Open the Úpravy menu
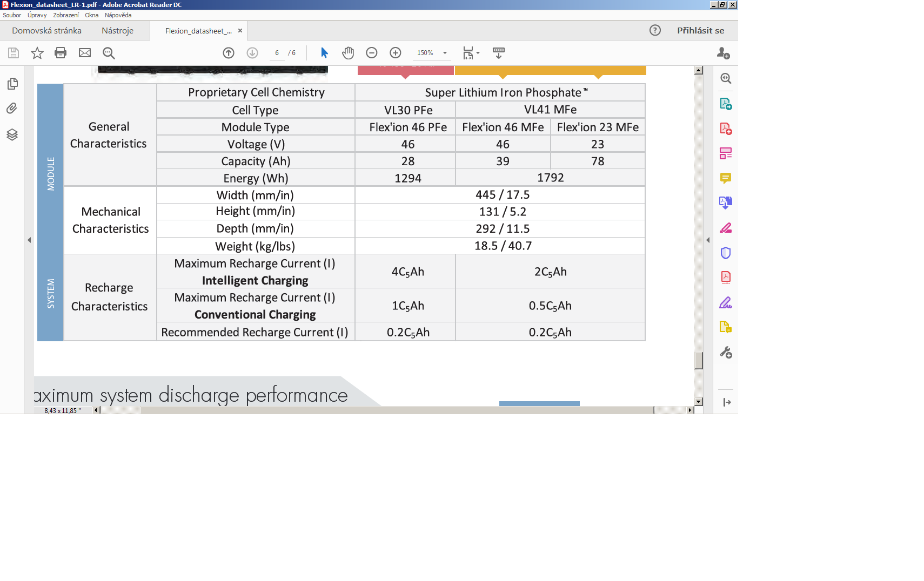This screenshot has width=924, height=581. tap(37, 15)
